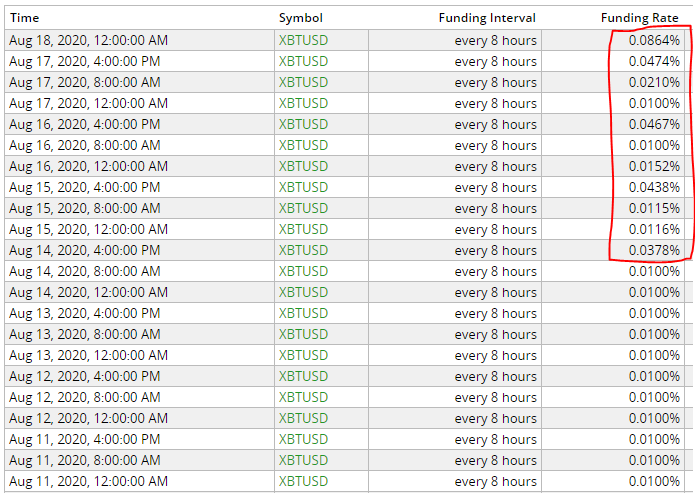Select the 0.0467% funding rate cell
The width and height of the screenshot is (695, 493).
[613, 124]
